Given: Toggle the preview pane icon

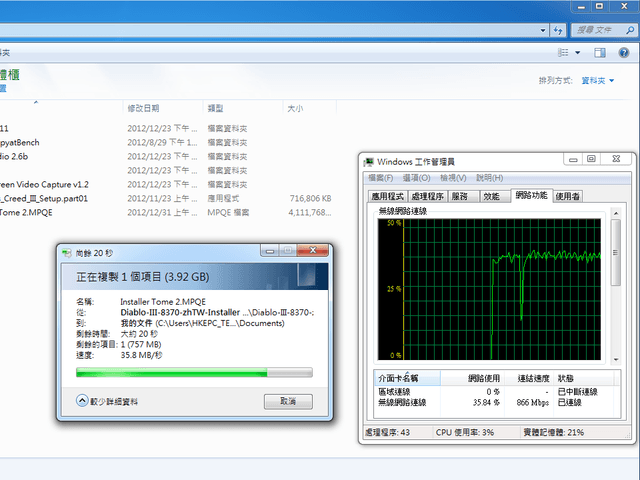Looking at the screenshot, I should tap(600, 52).
